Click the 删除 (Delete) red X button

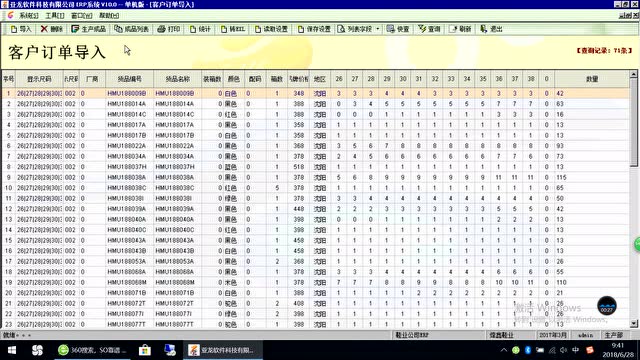(51, 29)
